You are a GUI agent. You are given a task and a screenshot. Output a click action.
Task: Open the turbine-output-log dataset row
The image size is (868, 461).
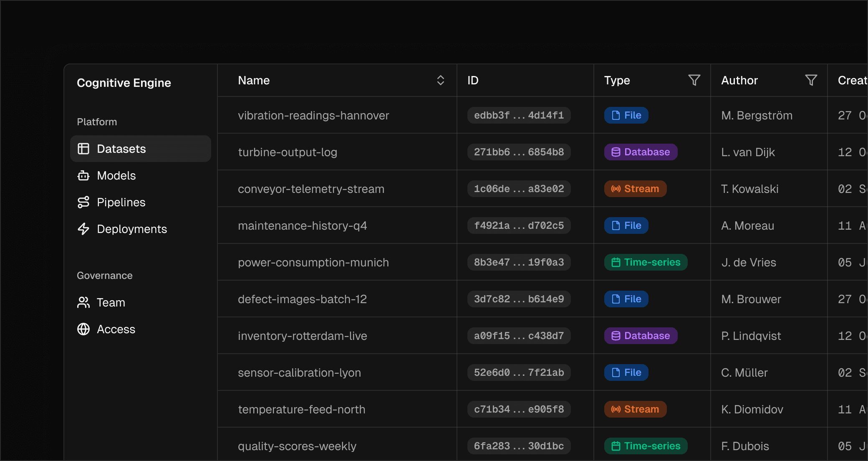click(287, 152)
